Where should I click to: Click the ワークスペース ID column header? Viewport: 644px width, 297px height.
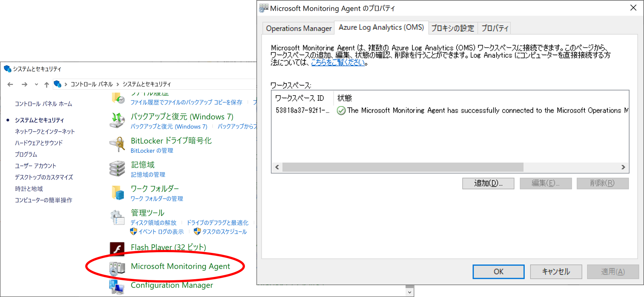pyautogui.click(x=302, y=98)
